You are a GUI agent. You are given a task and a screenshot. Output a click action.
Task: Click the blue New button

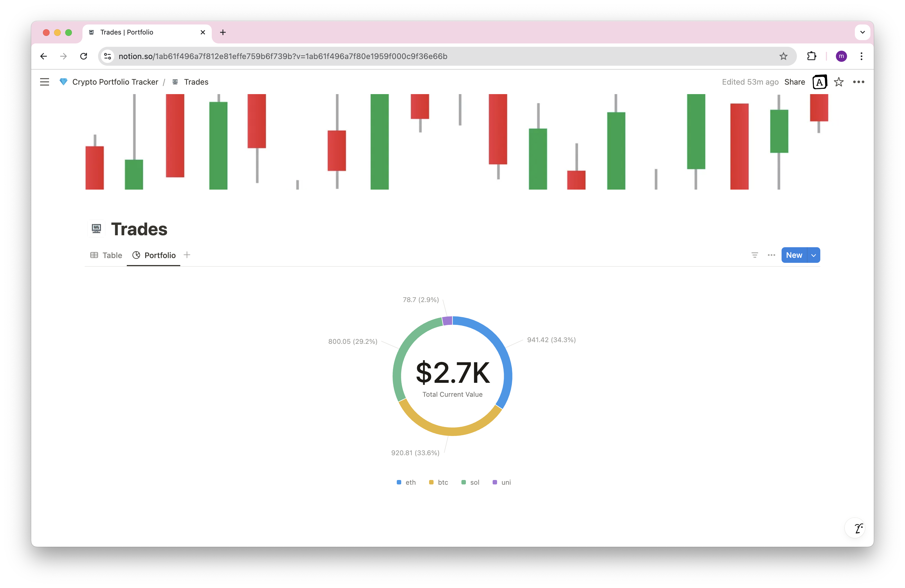tap(794, 255)
